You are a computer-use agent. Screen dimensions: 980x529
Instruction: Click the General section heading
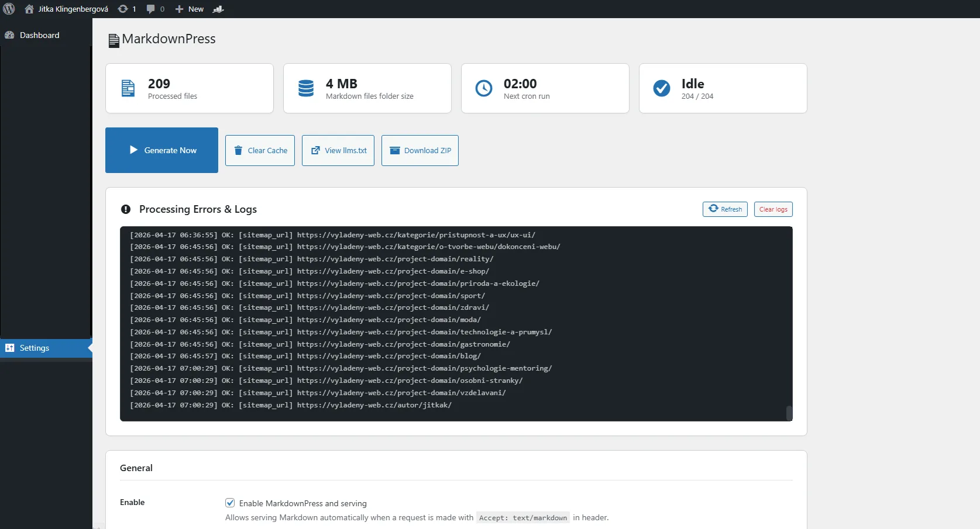[136, 468]
